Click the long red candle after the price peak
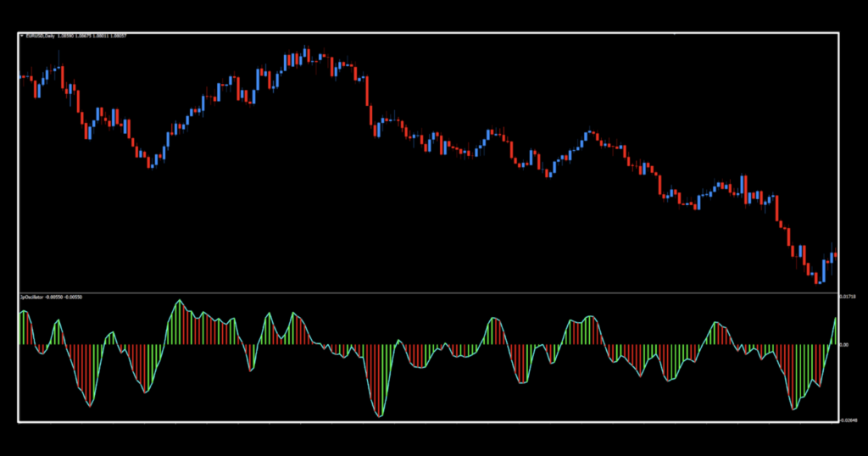Viewport: 868px width, 456px height. pos(368,90)
